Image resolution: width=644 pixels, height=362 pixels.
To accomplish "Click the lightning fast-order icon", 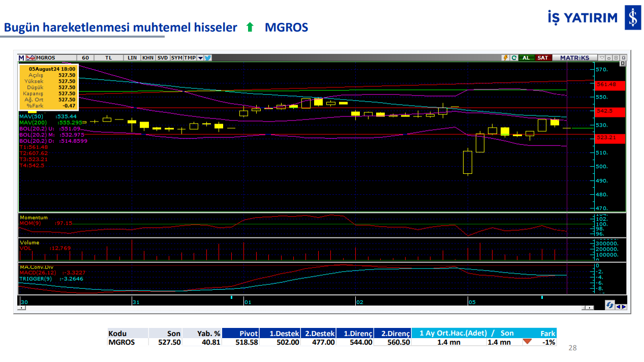I will (506, 57).
